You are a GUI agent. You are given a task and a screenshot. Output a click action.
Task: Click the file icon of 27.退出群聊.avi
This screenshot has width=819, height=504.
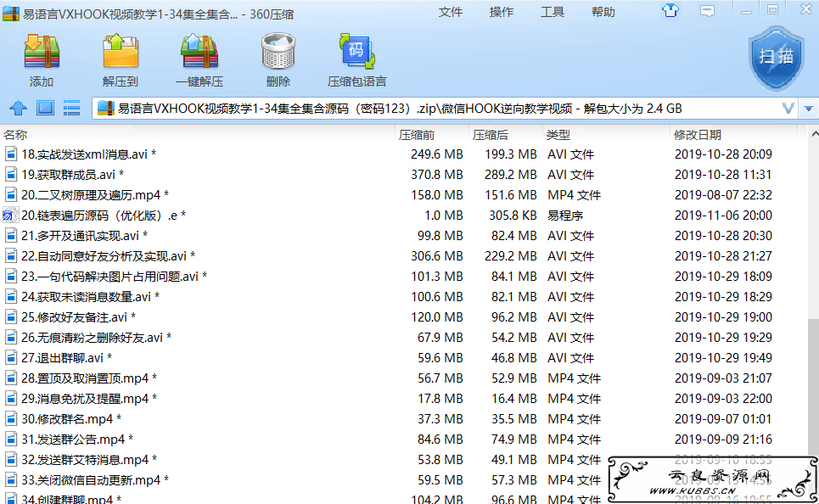coord(10,358)
